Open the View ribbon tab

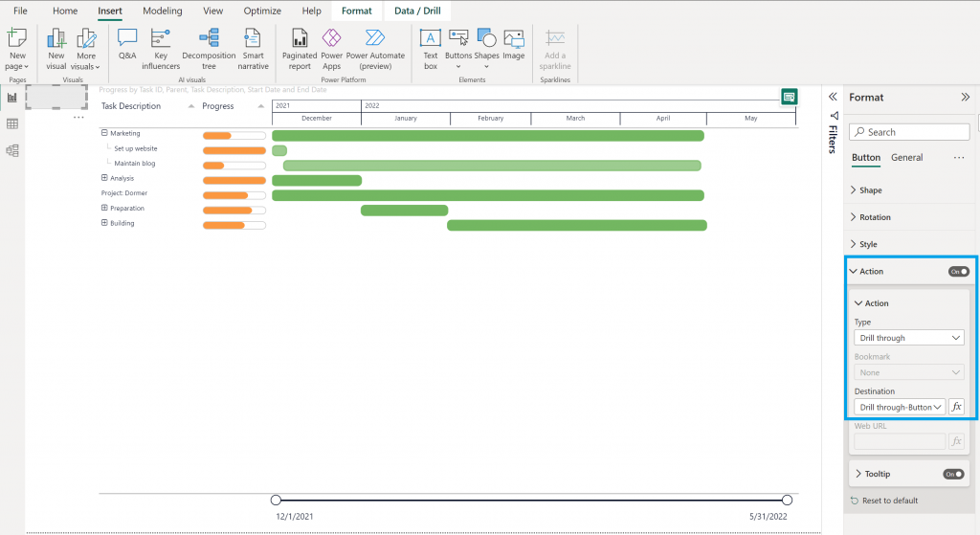212,11
